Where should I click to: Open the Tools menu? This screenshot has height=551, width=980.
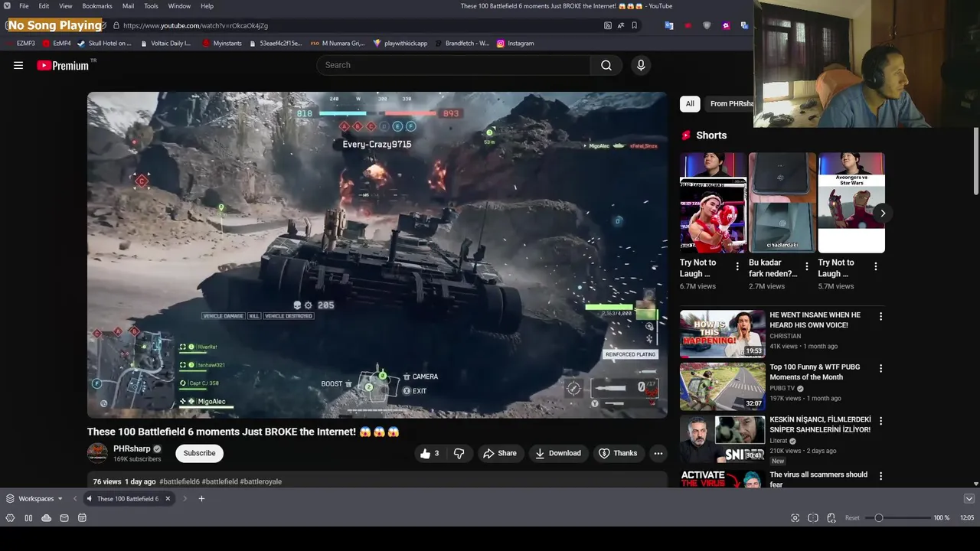coord(151,6)
